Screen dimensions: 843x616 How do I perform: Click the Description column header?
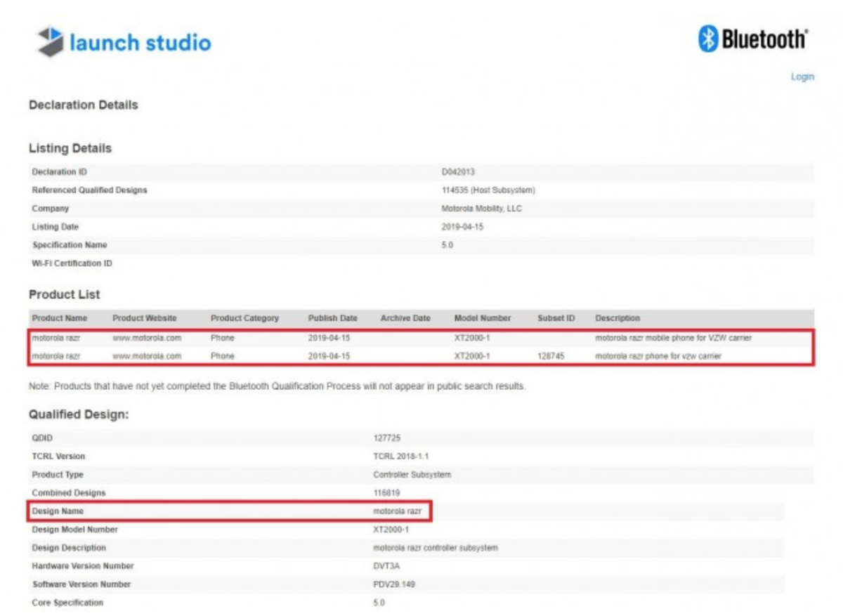click(617, 318)
